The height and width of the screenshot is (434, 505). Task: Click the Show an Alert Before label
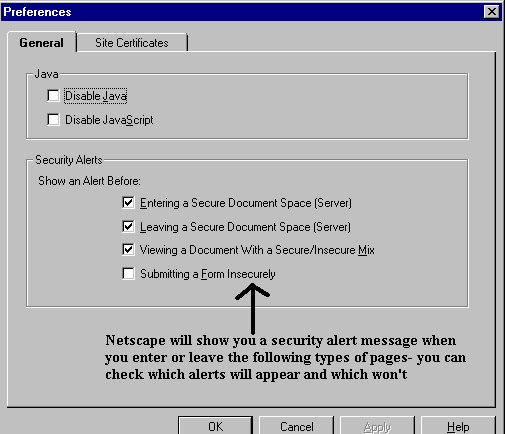pos(89,181)
